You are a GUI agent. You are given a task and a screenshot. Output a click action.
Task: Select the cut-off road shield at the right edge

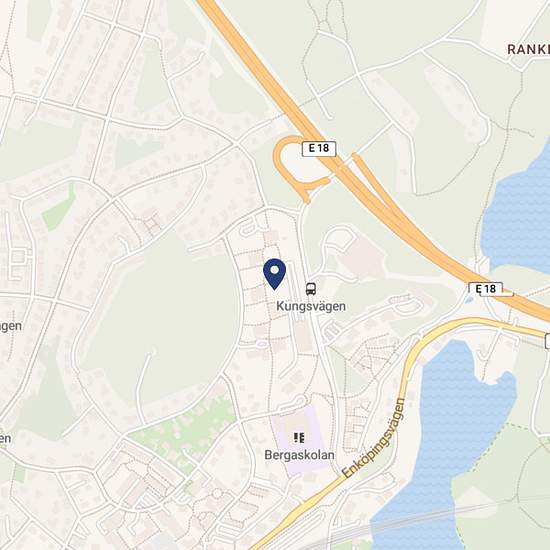(548, 341)
